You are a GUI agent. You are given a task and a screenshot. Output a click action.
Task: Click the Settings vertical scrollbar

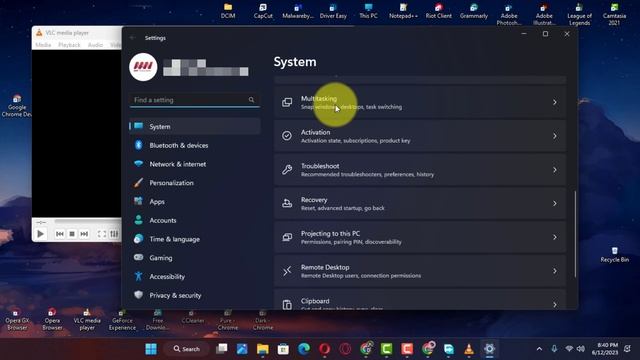pyautogui.click(x=575, y=234)
